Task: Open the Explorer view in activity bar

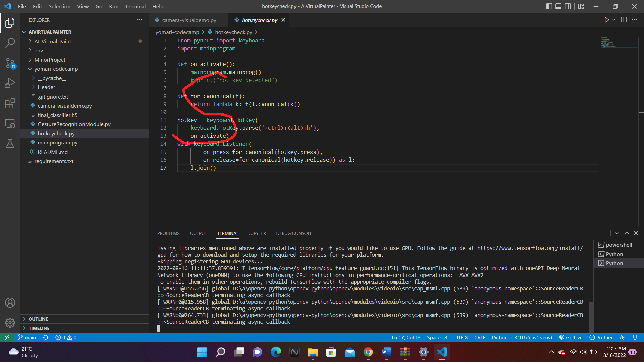Action: point(10,23)
